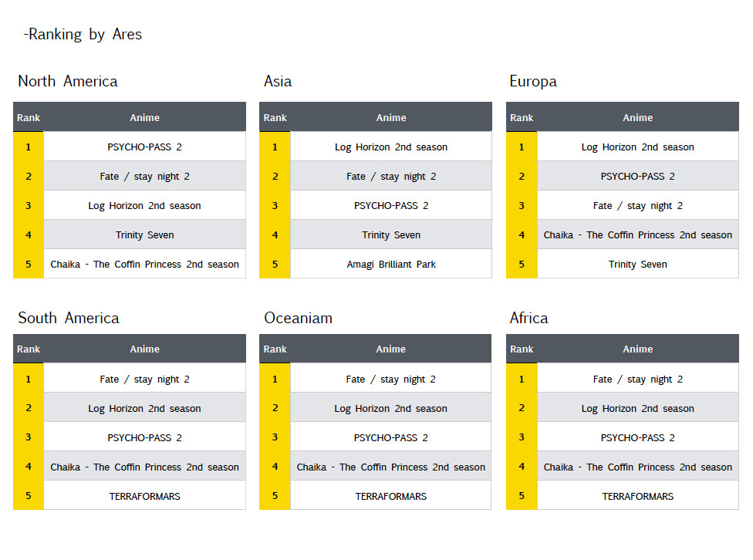Select Log Horizon 2nd season in Asia table
The image size is (753, 560).
pyautogui.click(x=391, y=147)
